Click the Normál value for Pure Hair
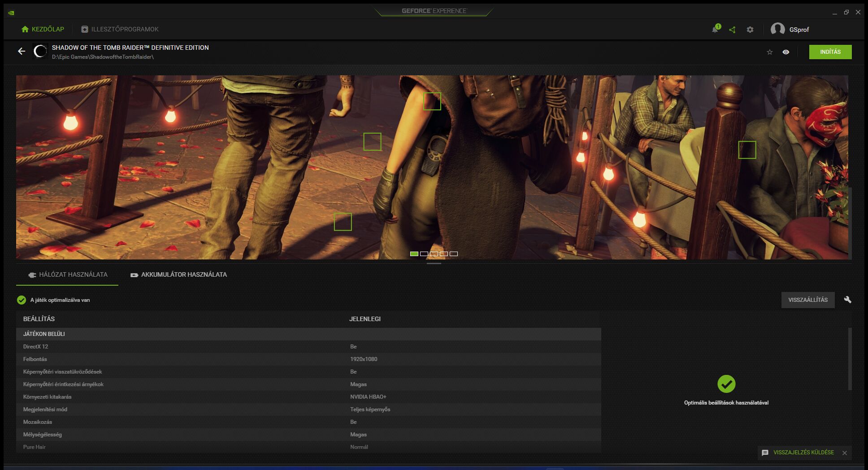The image size is (868, 470). click(x=359, y=447)
